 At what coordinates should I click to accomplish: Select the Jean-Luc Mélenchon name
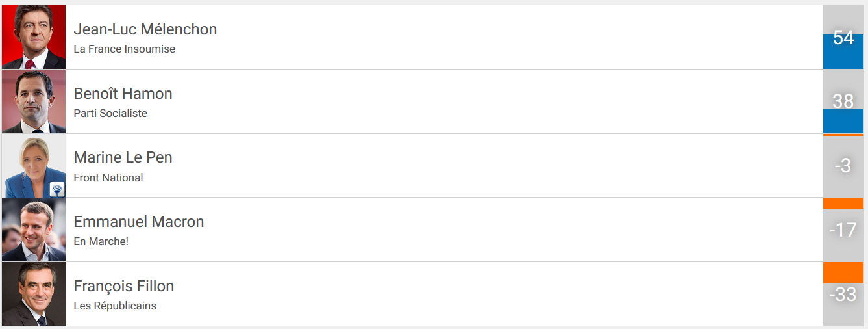point(145,29)
